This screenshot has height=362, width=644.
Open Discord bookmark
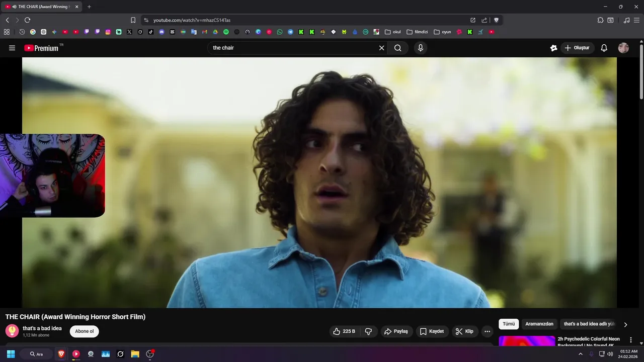point(162,32)
